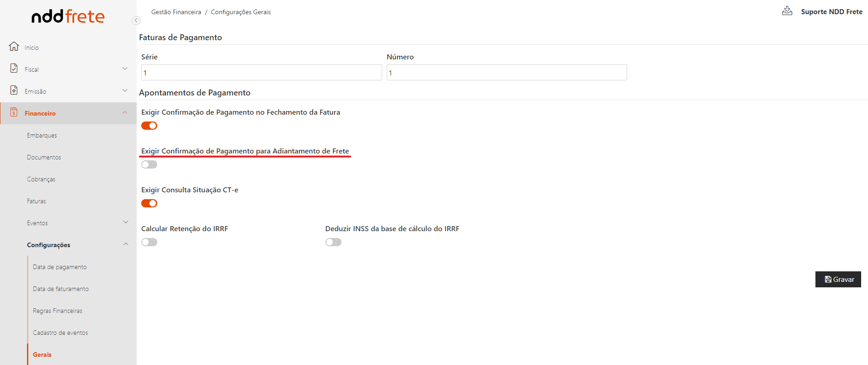Click Gestão Financeira breadcrumb

pyautogui.click(x=176, y=12)
